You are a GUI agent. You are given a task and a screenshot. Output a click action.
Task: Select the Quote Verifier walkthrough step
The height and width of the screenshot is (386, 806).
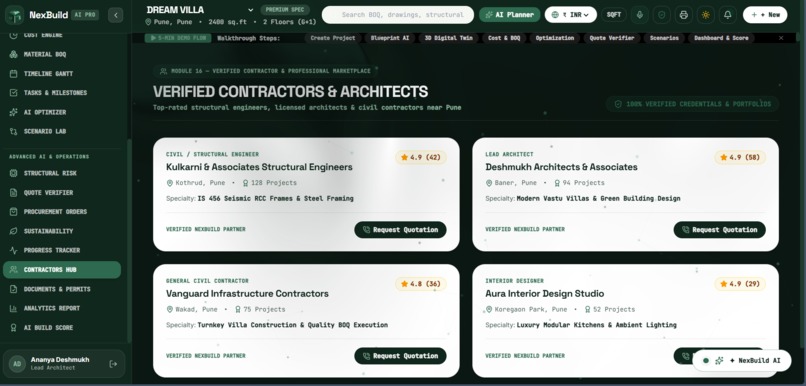[x=612, y=38]
